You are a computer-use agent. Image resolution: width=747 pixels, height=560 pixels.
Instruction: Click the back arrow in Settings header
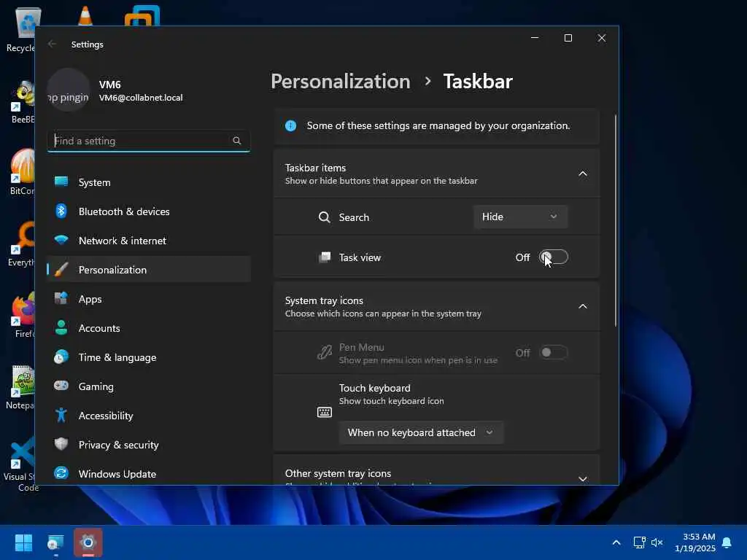[52, 44]
